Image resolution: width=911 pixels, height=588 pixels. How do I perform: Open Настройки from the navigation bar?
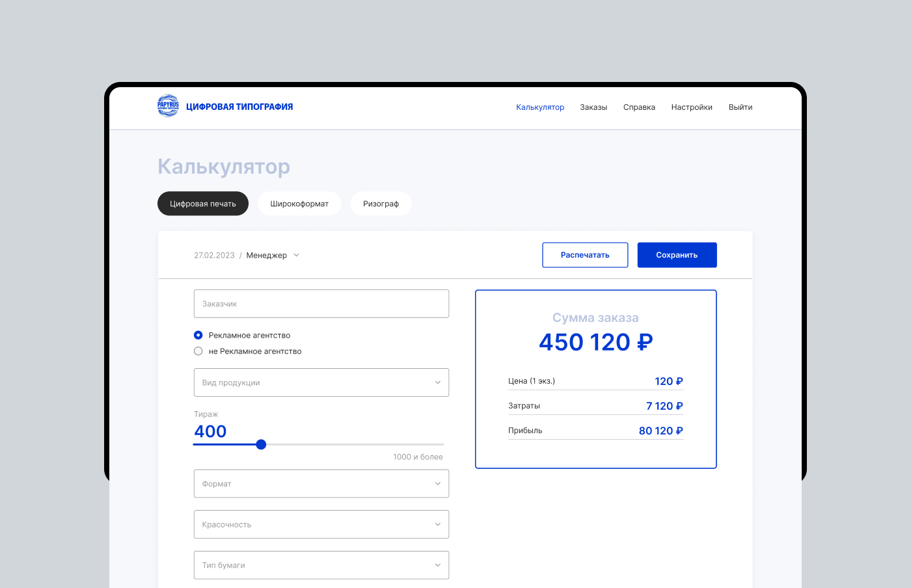pos(692,107)
